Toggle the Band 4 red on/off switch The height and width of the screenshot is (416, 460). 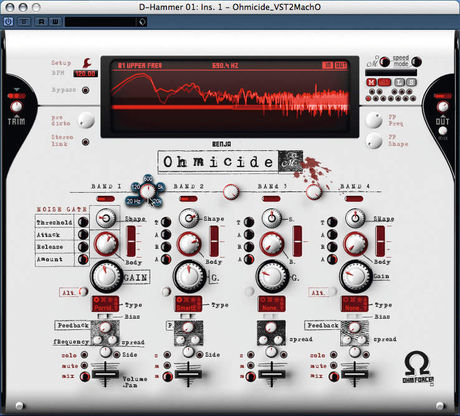point(354,199)
